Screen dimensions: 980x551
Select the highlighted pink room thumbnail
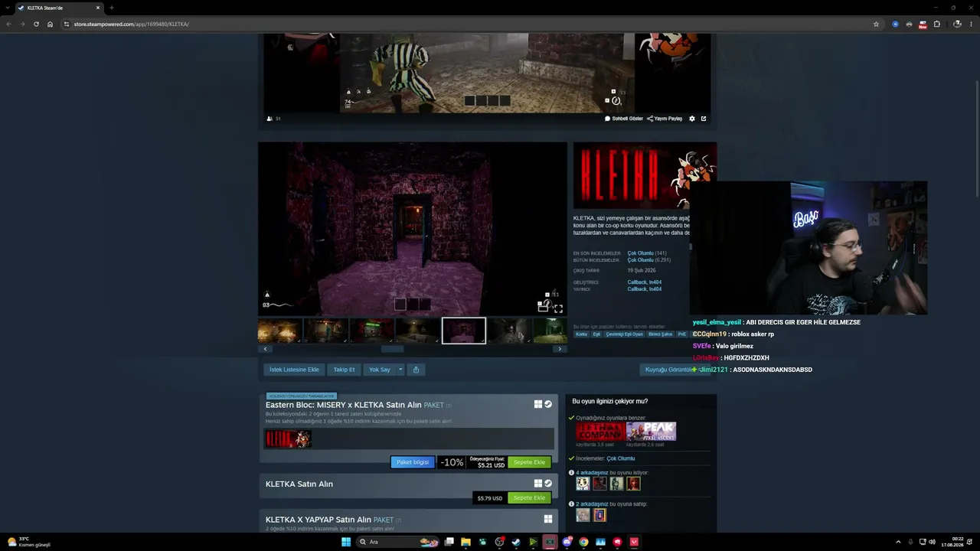click(x=463, y=331)
